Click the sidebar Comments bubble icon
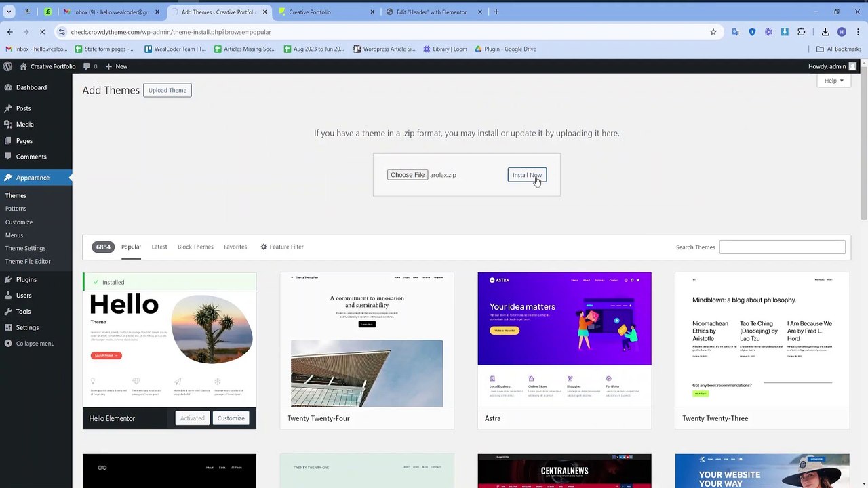 coord(7,157)
